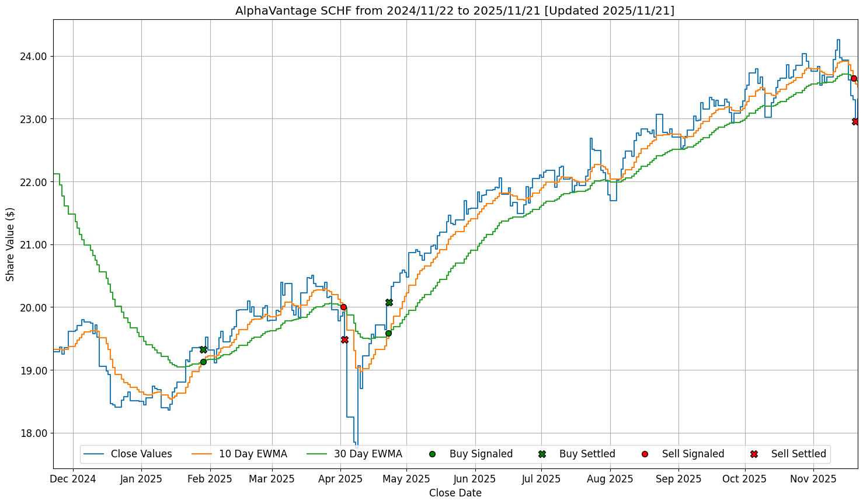
Task: Click the Close Date x-axis label
Action: pos(455,493)
